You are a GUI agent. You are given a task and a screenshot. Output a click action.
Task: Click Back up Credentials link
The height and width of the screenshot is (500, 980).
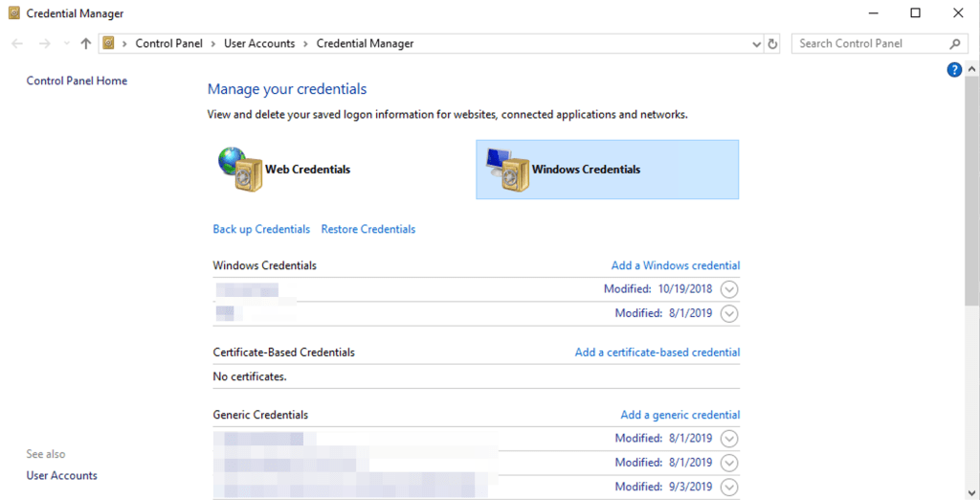[261, 229]
